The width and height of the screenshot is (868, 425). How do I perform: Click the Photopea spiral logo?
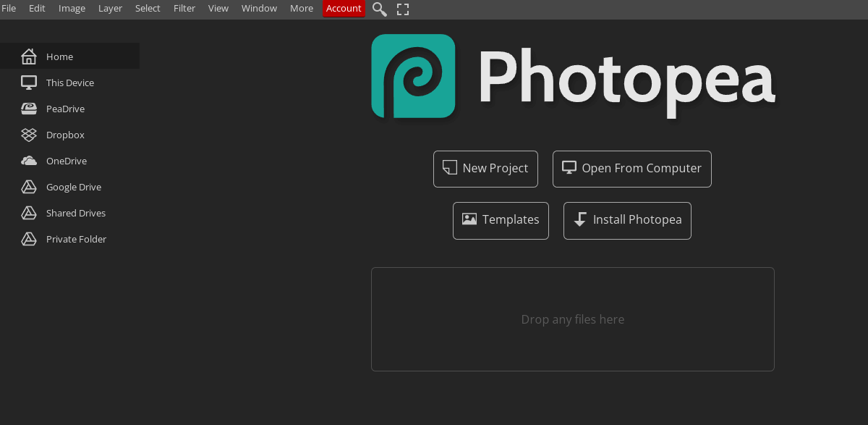pos(413,76)
